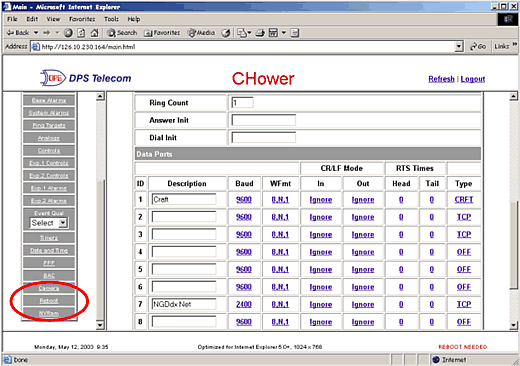520x366 pixels.
Task: Click the Answer Init input field
Action: tap(263, 120)
